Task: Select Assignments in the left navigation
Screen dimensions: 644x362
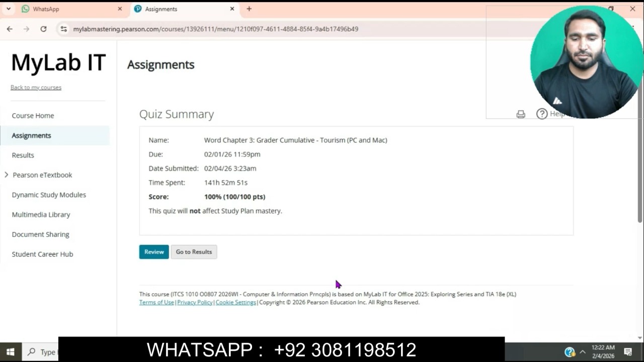Action: click(31, 136)
